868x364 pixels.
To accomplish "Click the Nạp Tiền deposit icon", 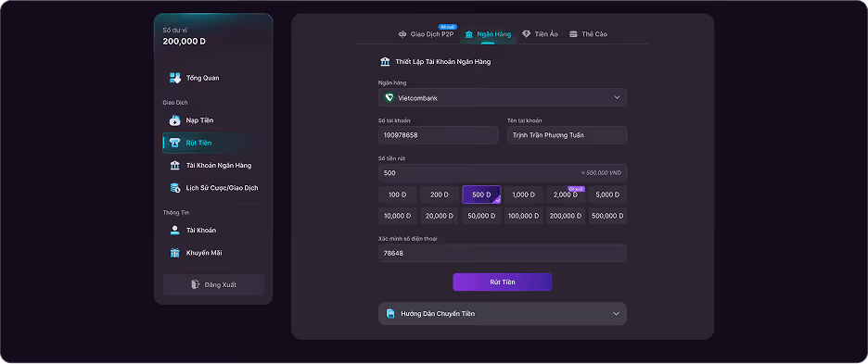I will click(175, 120).
